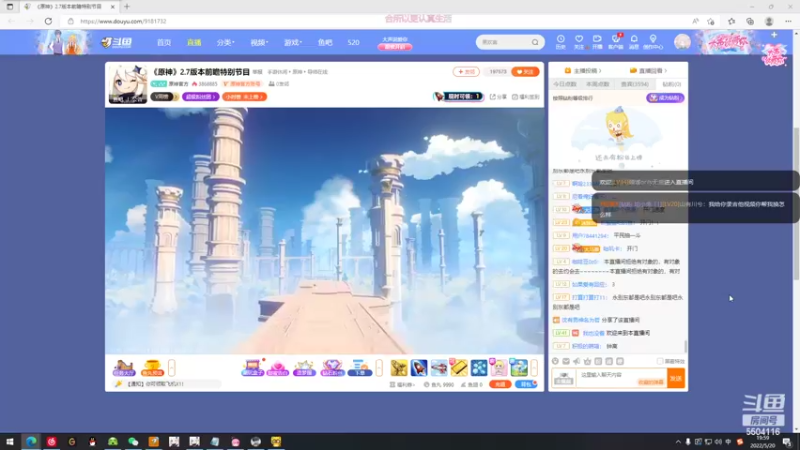The width and height of the screenshot is (800, 450).
Task: Click the orange 发送 send button
Action: (x=676, y=378)
